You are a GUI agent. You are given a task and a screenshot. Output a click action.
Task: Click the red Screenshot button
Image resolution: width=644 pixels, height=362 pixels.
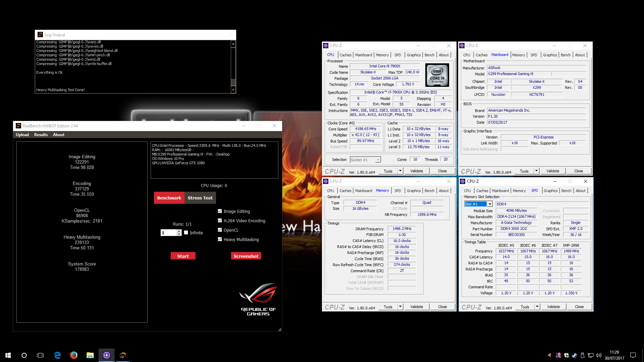click(x=246, y=256)
